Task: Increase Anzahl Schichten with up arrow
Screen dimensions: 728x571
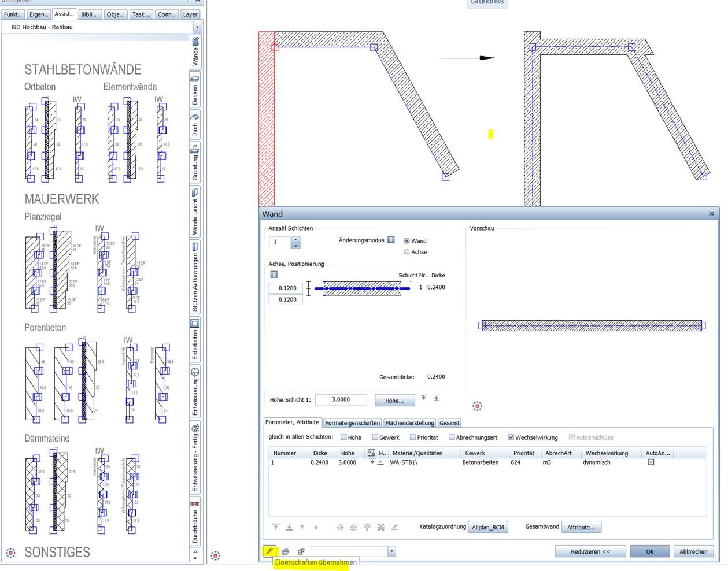Action: (295, 239)
